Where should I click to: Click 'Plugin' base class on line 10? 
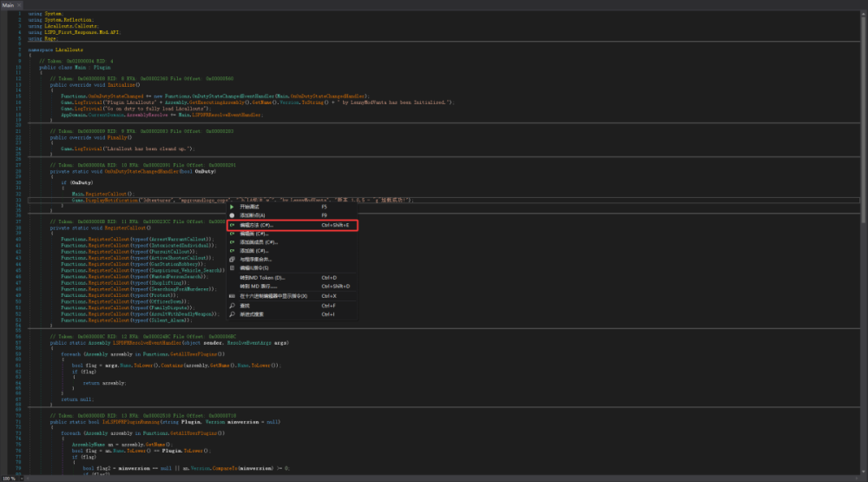(102, 68)
